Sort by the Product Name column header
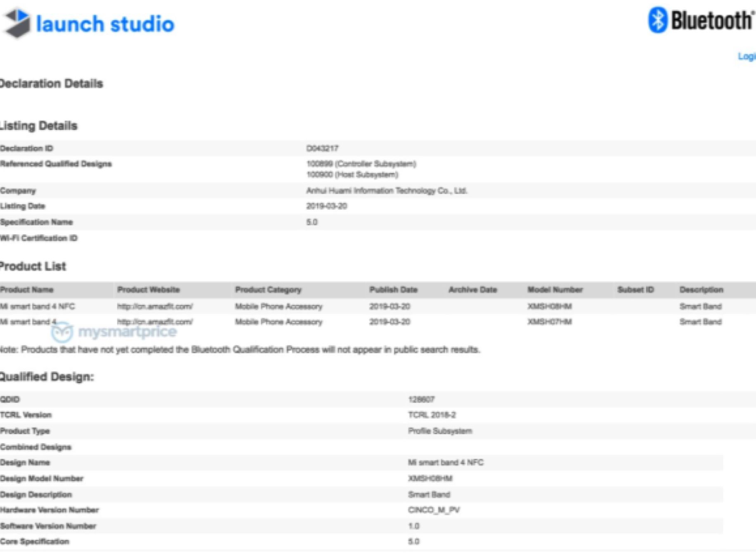The height and width of the screenshot is (555, 756). tap(27, 290)
